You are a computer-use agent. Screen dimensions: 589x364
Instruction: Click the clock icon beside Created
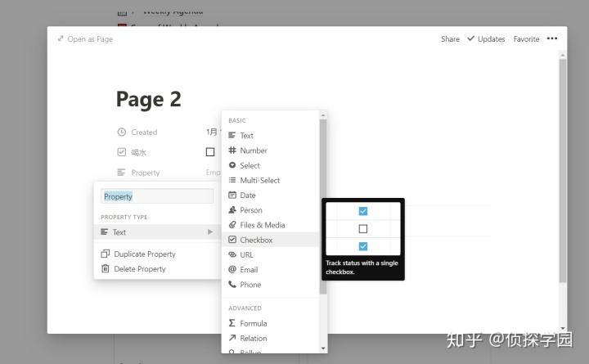121,132
